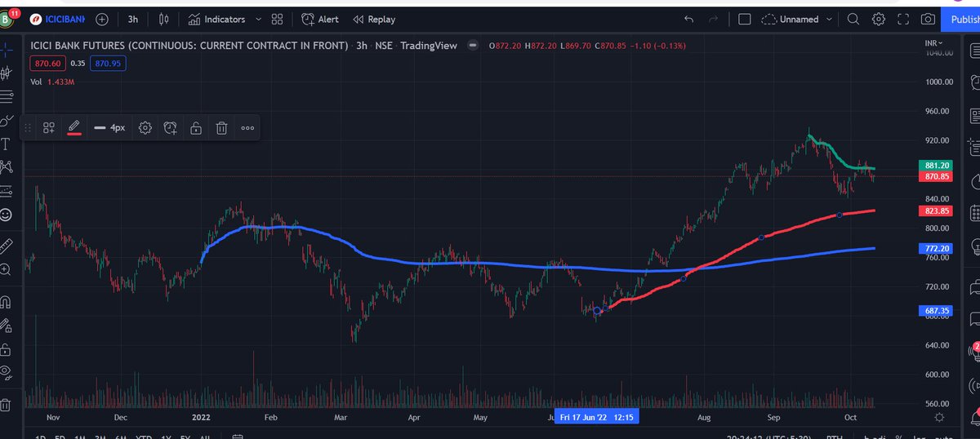Image resolution: width=980 pixels, height=439 pixels.
Task: Toggle lock on the selected drawing
Action: tap(196, 127)
